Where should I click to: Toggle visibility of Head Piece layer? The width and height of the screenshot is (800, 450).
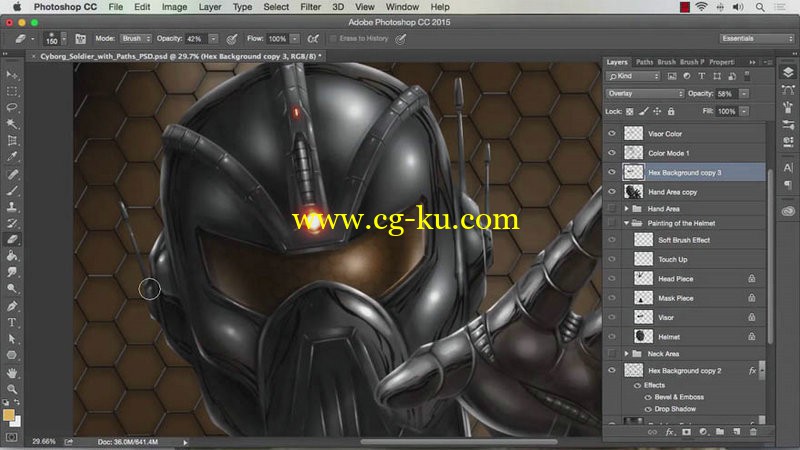click(612, 279)
